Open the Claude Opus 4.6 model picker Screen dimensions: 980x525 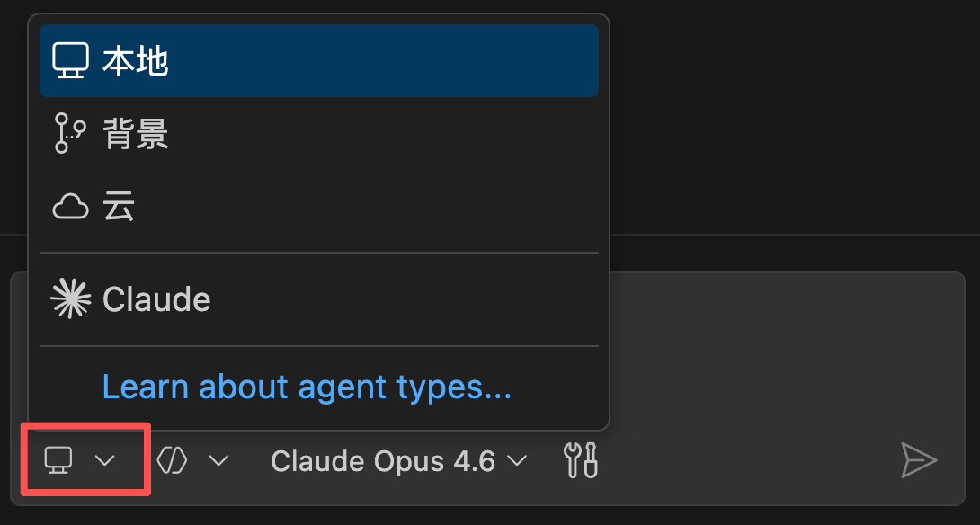pos(398,460)
